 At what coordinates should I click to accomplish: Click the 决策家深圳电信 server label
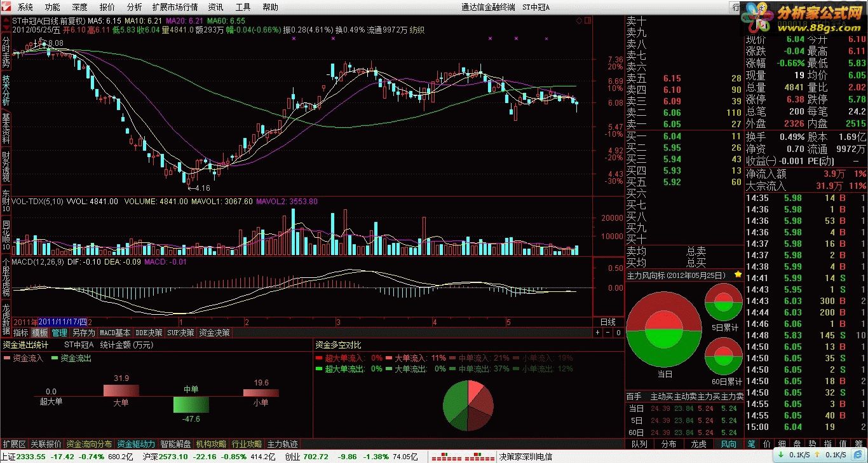click(526, 457)
